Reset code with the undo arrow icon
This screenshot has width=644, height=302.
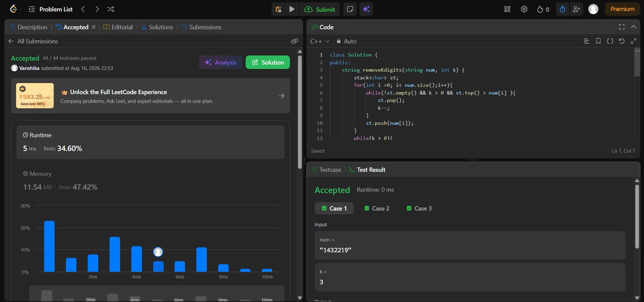621,41
